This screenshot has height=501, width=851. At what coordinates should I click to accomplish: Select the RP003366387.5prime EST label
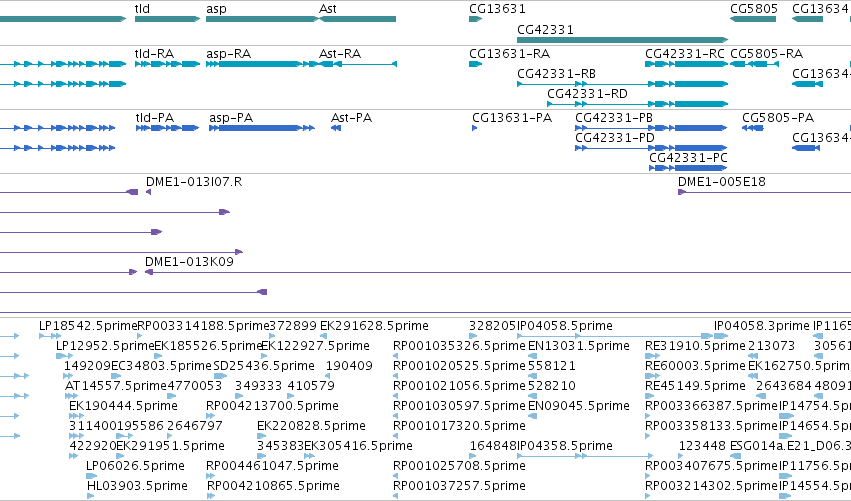pos(712,406)
